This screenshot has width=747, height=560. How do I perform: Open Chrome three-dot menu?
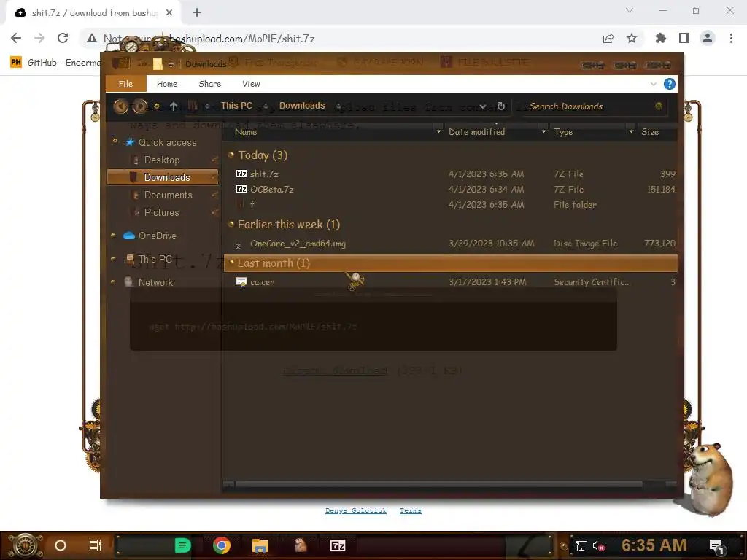click(x=731, y=38)
